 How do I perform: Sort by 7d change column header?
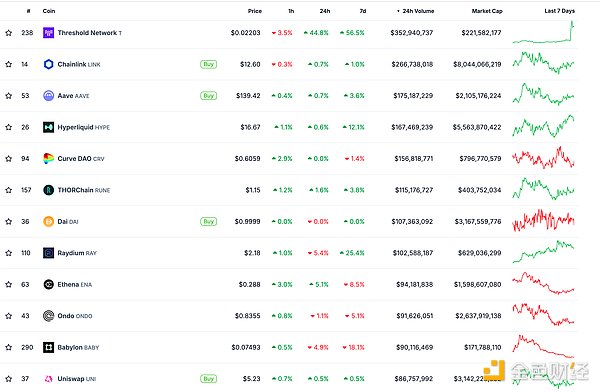[x=363, y=11]
